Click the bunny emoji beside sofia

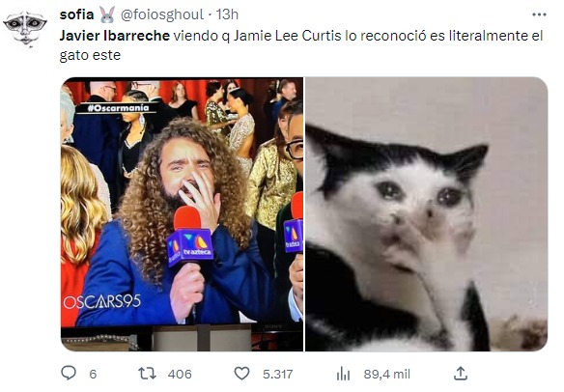click(107, 14)
